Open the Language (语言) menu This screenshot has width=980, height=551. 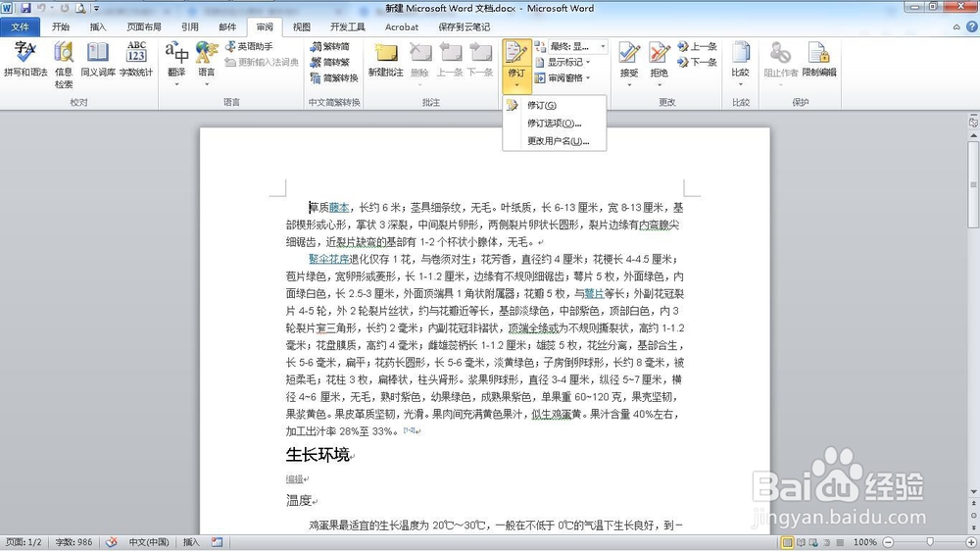click(x=206, y=64)
